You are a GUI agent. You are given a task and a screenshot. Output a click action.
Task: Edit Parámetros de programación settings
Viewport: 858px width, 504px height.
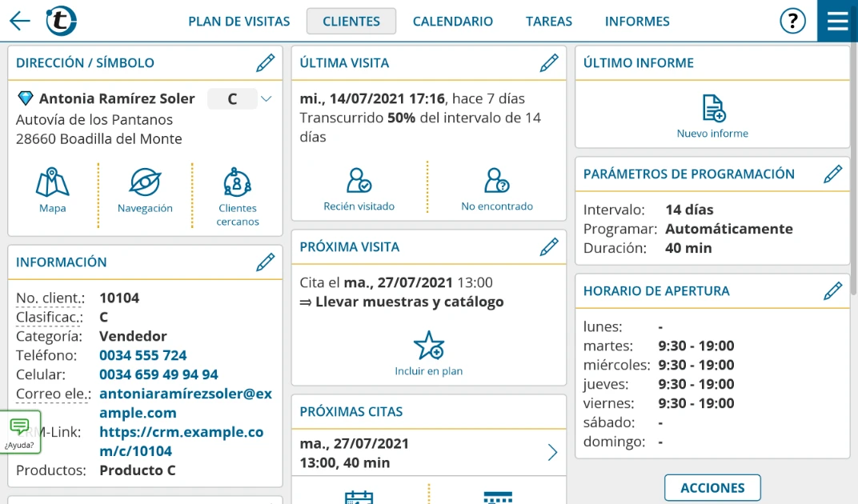click(833, 174)
